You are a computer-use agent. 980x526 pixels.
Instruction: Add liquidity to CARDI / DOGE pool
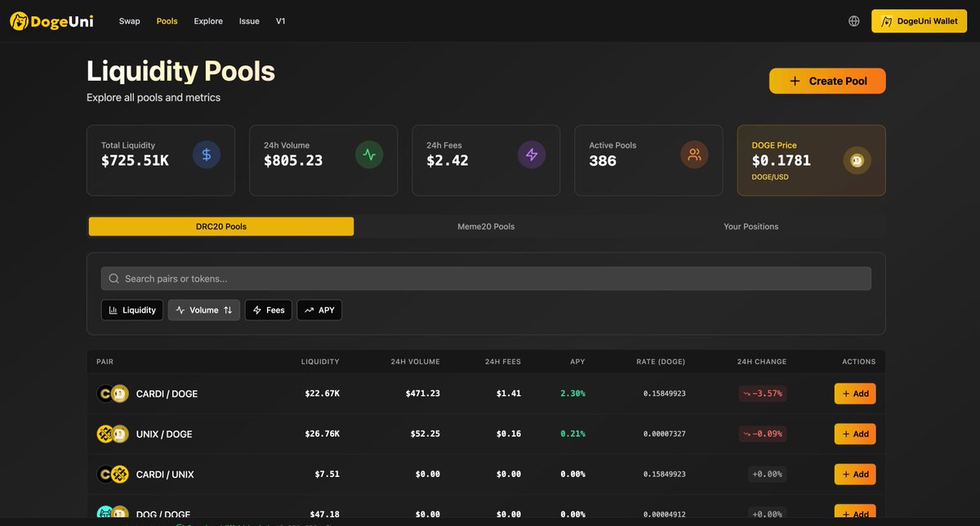coord(855,394)
